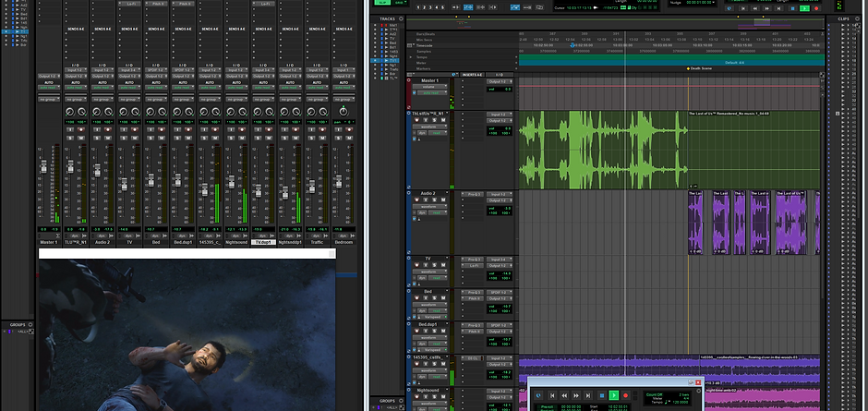Toggle visibility of Bed in Tracks list
This screenshot has width=868, height=411.
pos(375,43)
